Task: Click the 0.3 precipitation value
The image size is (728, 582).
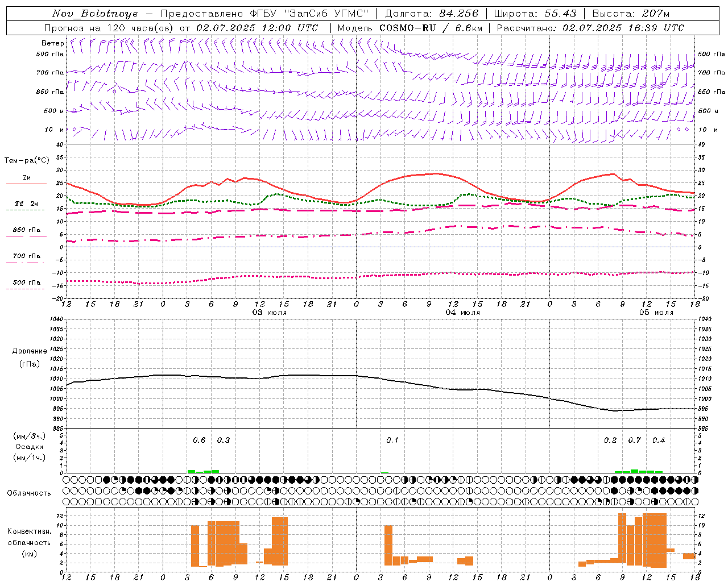Action: tap(224, 440)
